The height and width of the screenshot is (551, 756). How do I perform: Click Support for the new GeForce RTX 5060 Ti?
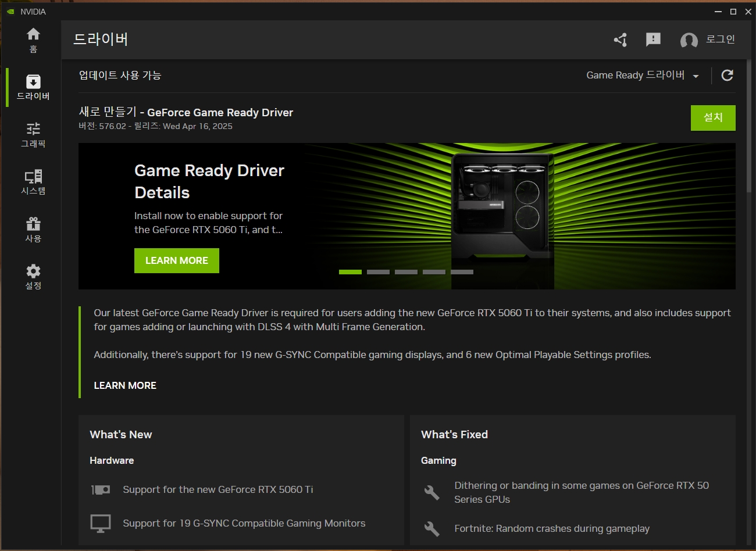point(218,489)
